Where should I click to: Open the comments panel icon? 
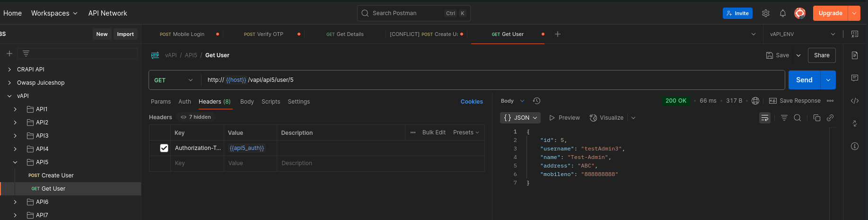click(x=854, y=78)
